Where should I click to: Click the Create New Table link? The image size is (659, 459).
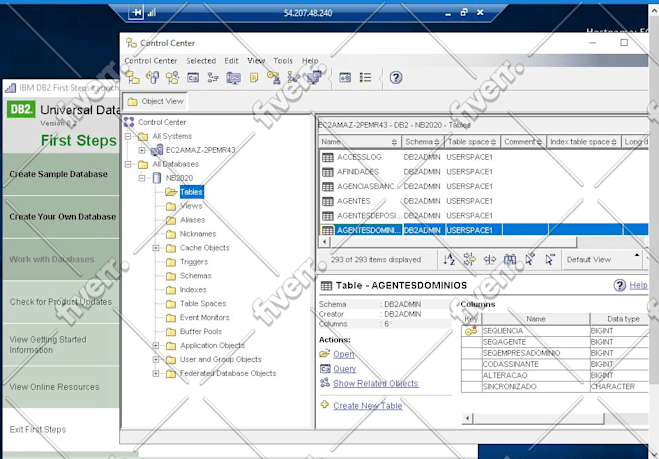(368, 406)
